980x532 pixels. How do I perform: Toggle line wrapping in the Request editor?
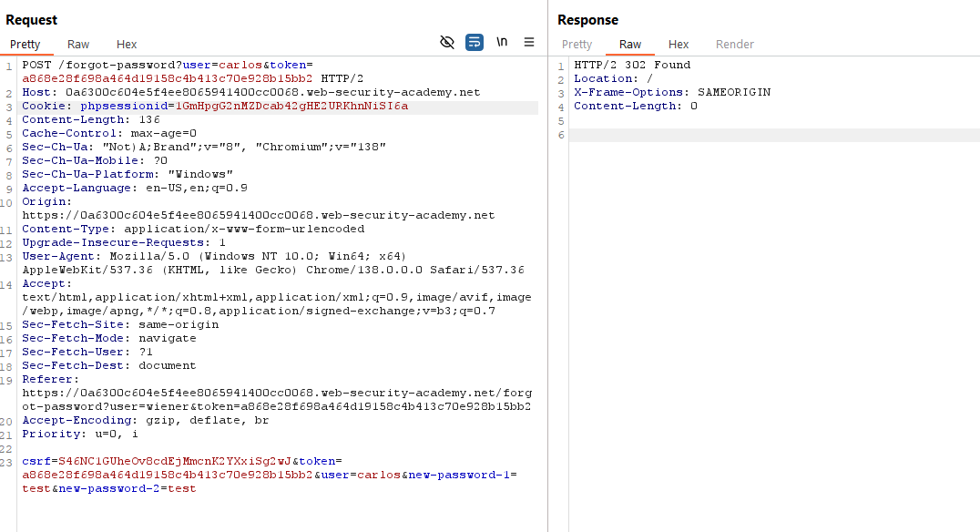475,43
